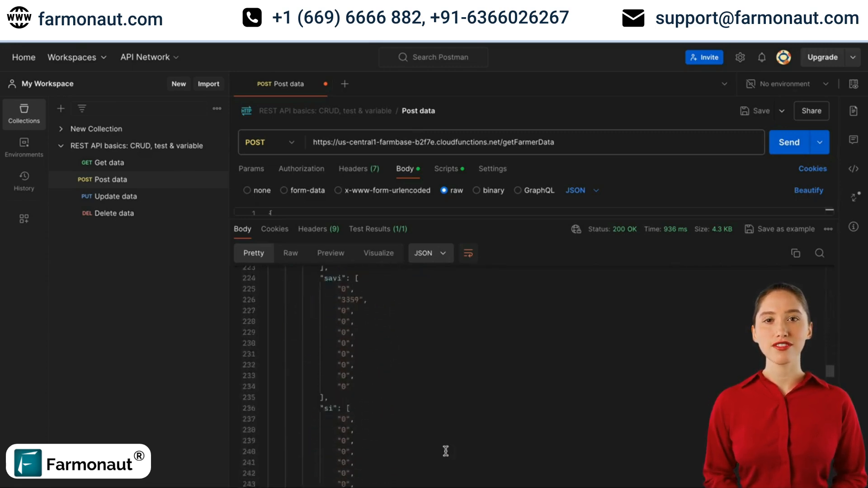Expand the Workspaces dropdown menu
Image resolution: width=868 pixels, height=488 pixels.
pos(76,56)
